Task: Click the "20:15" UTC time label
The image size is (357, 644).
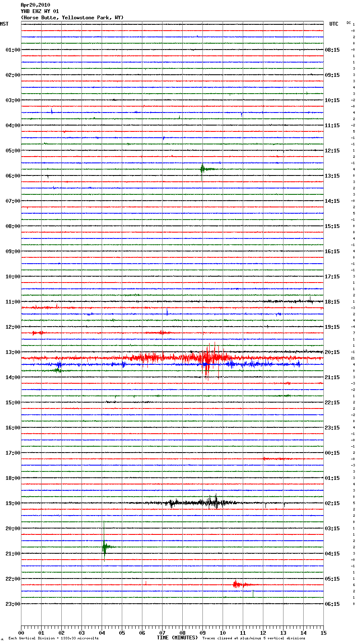Action: click(x=332, y=352)
